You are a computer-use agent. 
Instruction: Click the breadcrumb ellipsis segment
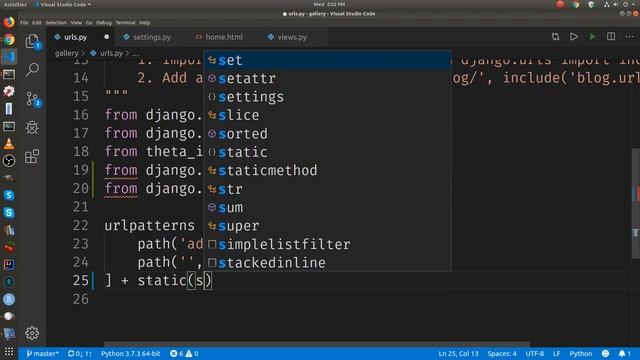136,53
